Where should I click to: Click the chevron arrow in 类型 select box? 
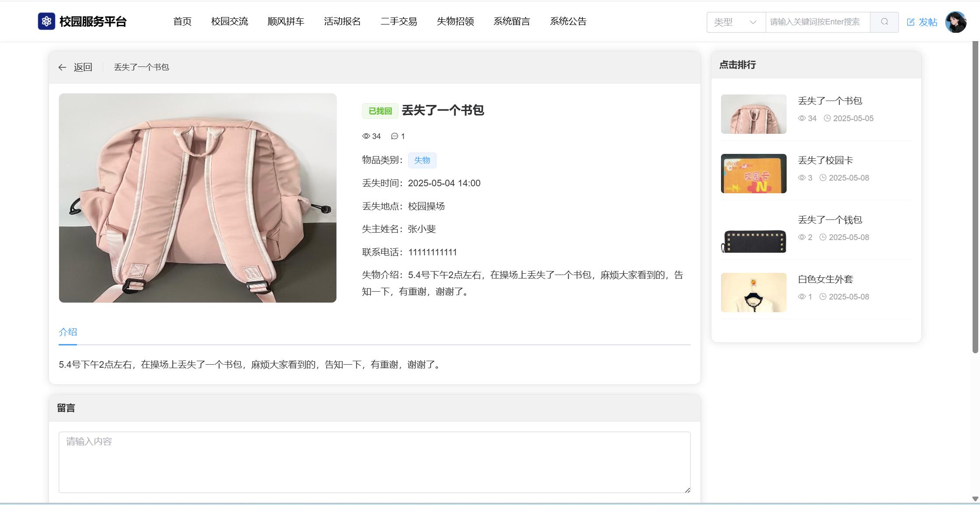753,22
